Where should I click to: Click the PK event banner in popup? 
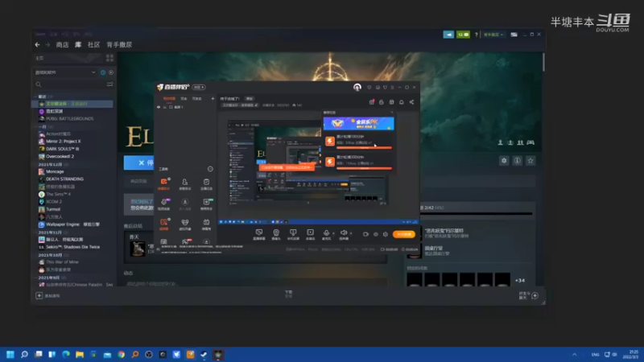(358, 123)
